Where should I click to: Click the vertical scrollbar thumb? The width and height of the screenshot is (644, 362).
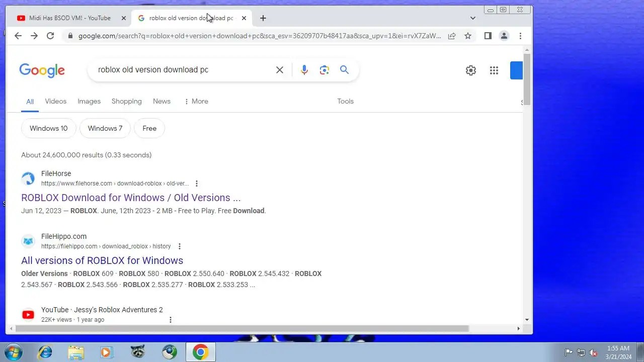[527, 79]
